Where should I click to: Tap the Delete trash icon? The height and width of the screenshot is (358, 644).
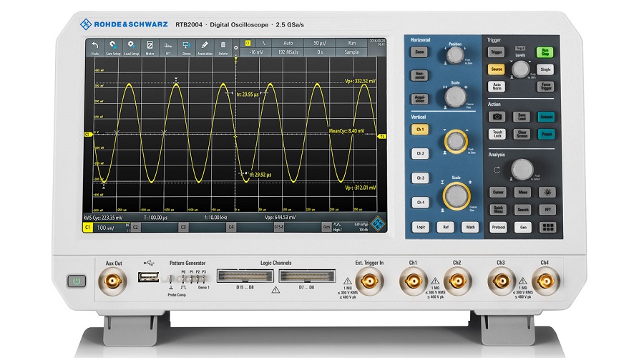(223, 47)
